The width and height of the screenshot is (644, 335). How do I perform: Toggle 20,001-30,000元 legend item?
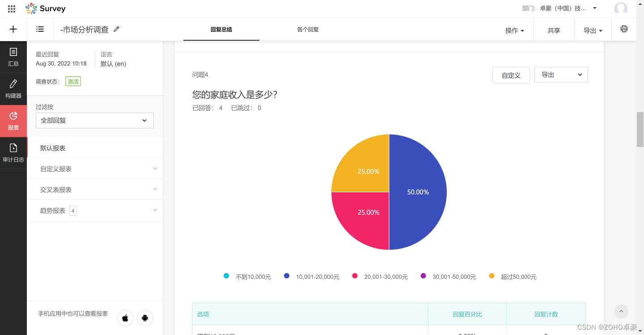click(380, 276)
